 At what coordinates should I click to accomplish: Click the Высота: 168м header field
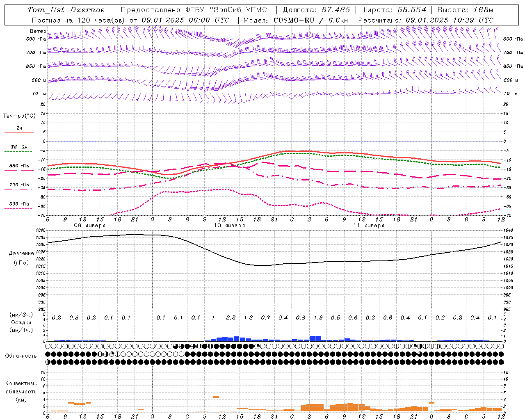click(465, 10)
